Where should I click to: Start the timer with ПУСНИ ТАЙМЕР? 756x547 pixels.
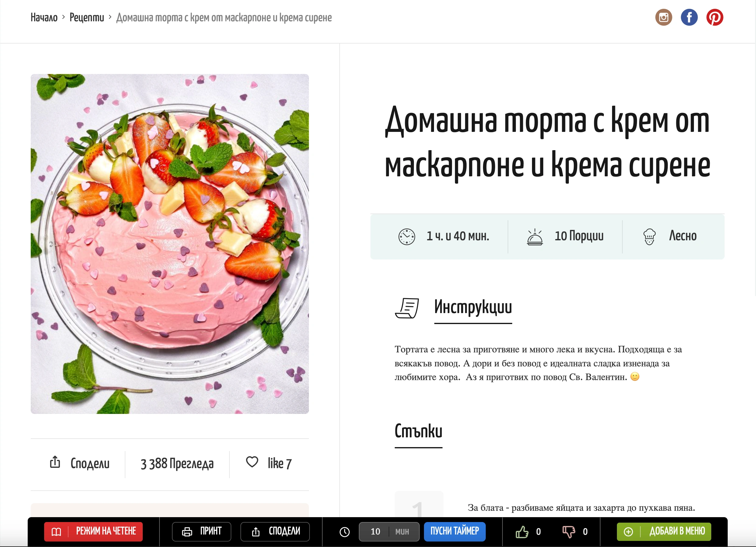pos(455,532)
